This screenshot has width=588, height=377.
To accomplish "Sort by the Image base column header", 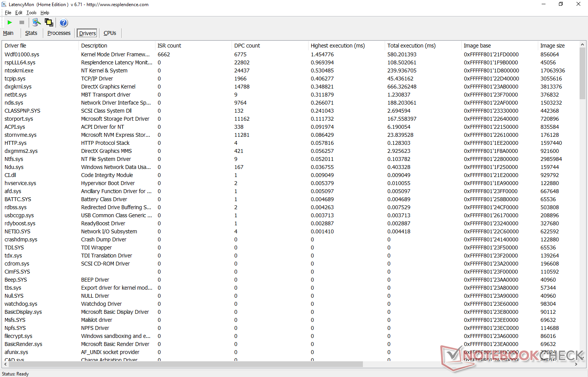I will tap(500, 46).
